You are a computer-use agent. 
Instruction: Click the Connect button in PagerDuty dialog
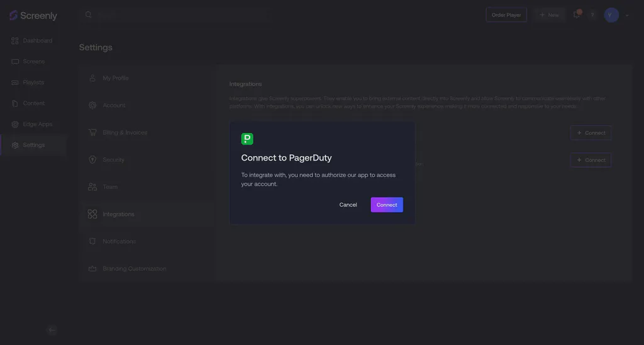point(387,205)
